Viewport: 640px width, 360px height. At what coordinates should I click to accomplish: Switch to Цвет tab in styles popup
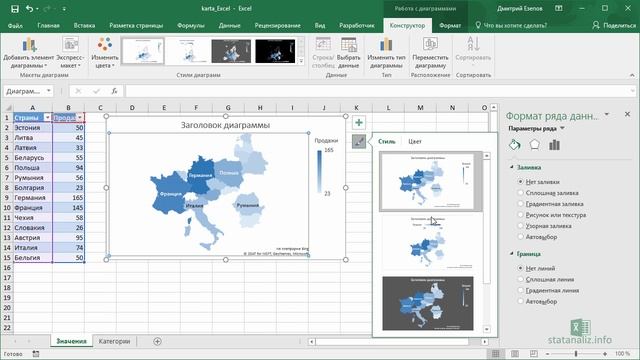coord(415,142)
